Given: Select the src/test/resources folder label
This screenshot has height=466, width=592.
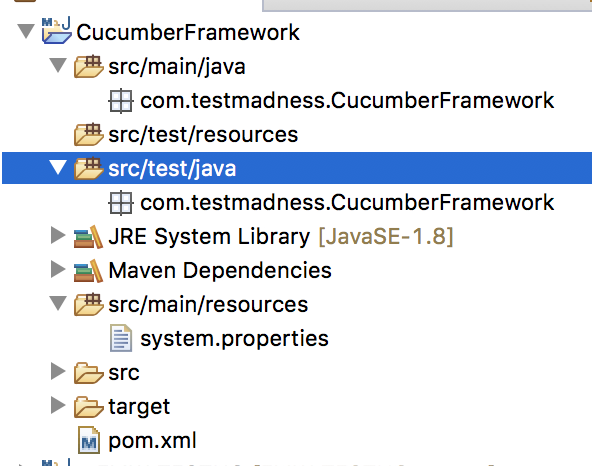Looking at the screenshot, I should [203, 135].
